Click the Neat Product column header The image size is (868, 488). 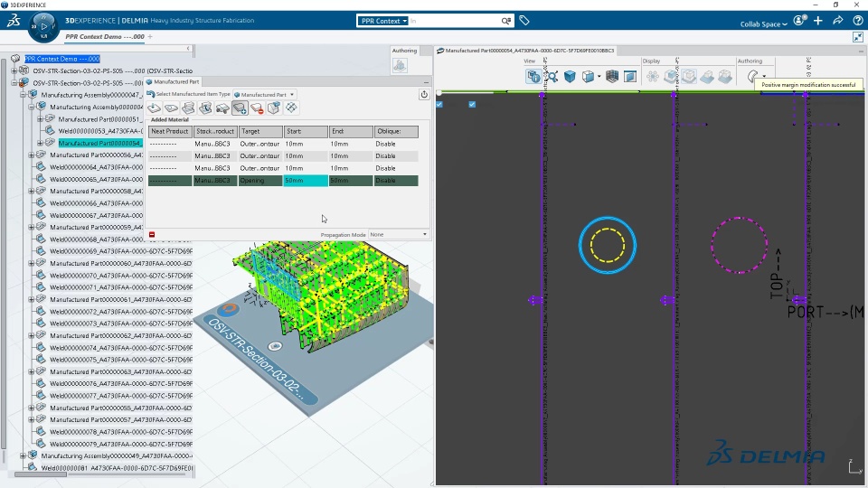[170, 132]
